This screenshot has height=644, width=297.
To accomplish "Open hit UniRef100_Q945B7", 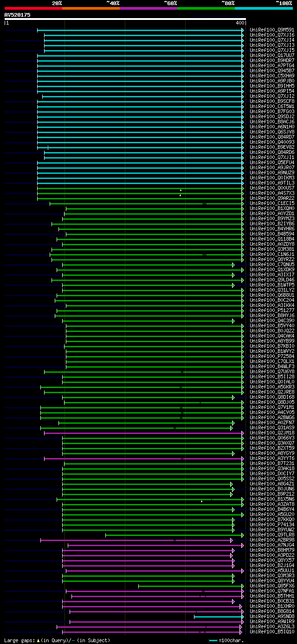I will [272, 70].
